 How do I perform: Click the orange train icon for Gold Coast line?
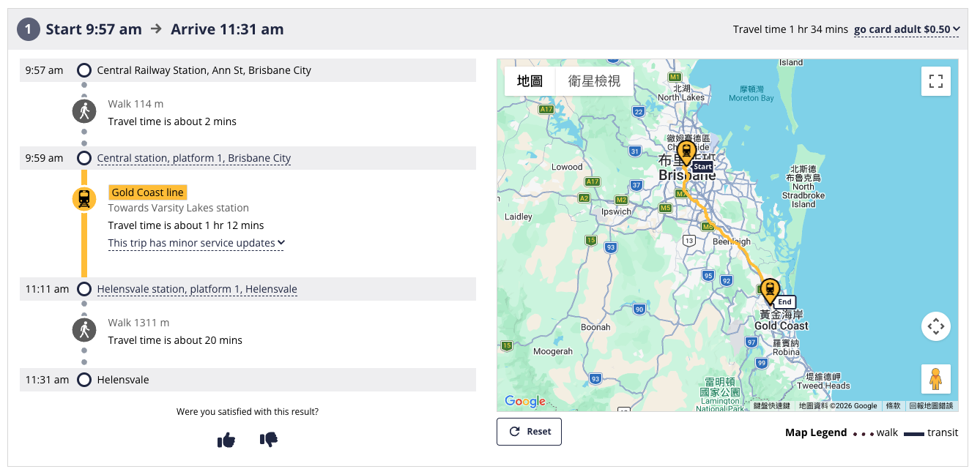pos(84,198)
